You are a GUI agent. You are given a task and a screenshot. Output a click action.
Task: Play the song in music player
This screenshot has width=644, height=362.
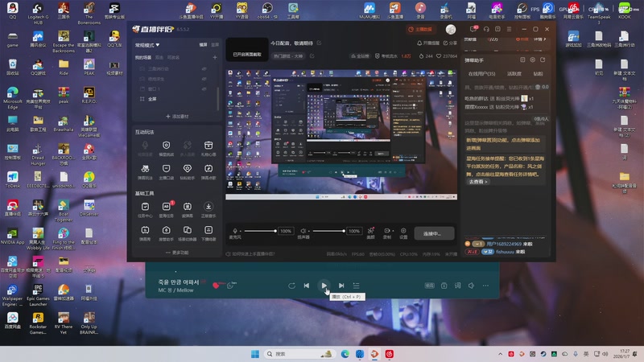[324, 286]
